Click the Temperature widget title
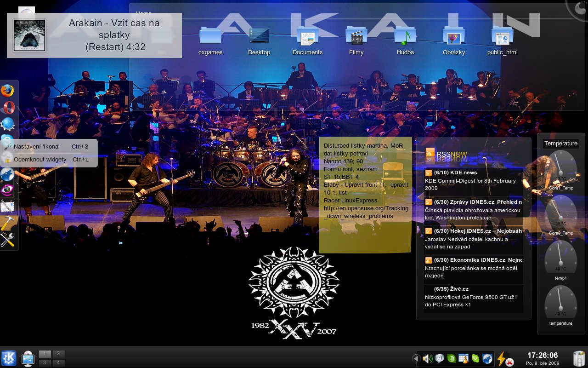Screen dimensions: 588x368 coord(560,144)
